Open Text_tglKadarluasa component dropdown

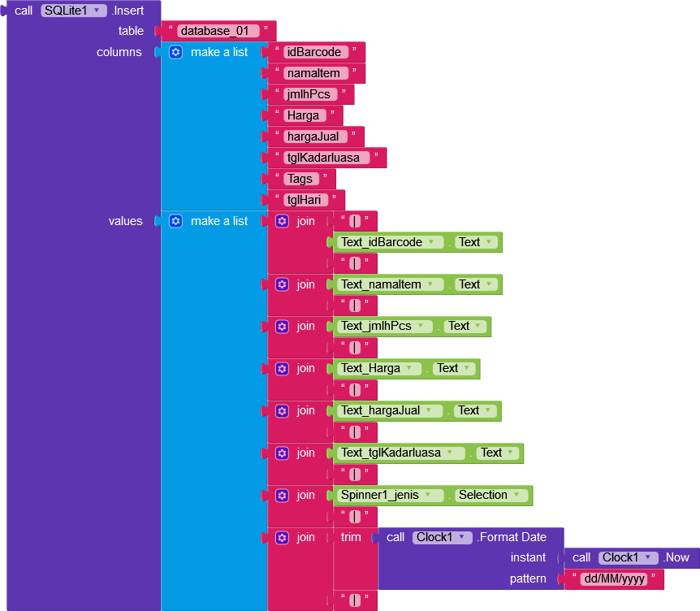click(401, 453)
